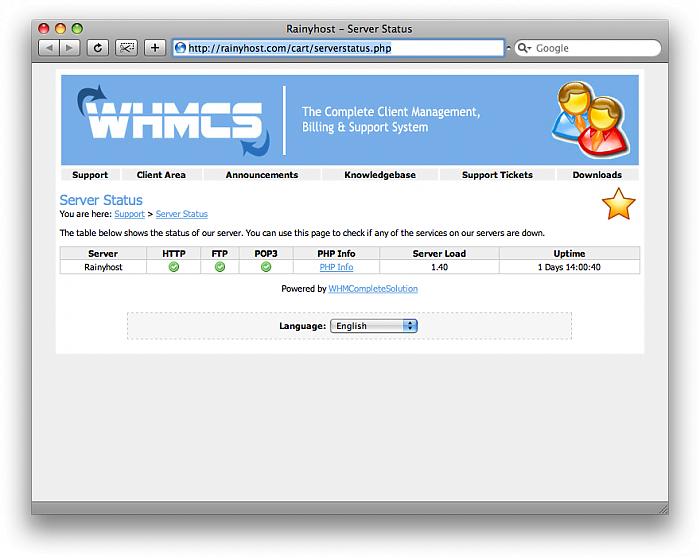Click the Rainyhost server name cell

[x=103, y=267]
